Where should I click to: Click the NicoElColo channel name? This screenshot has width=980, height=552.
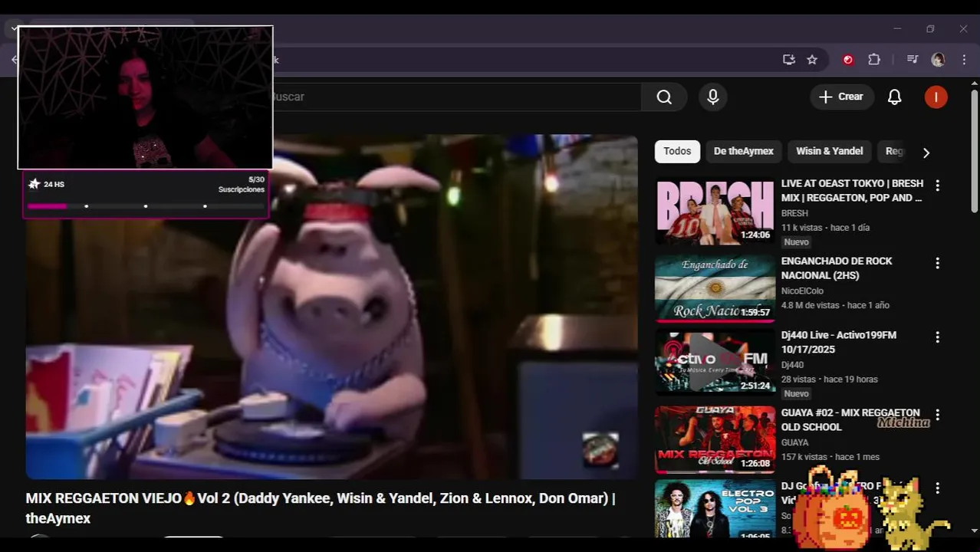click(802, 291)
